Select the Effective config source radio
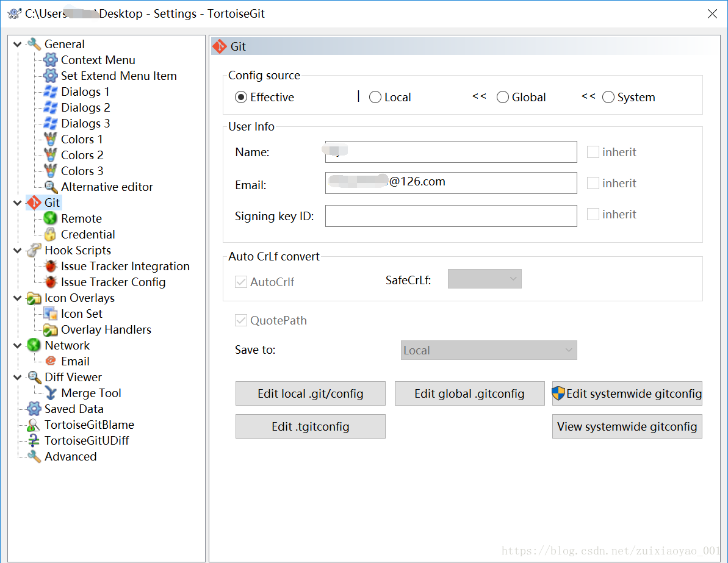 point(240,97)
